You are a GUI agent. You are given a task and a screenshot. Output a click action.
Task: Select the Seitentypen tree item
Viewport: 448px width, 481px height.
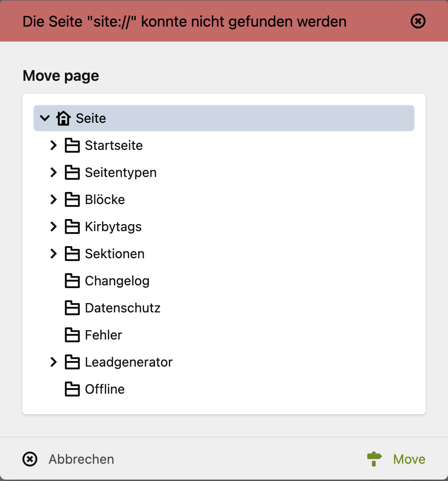tap(120, 172)
